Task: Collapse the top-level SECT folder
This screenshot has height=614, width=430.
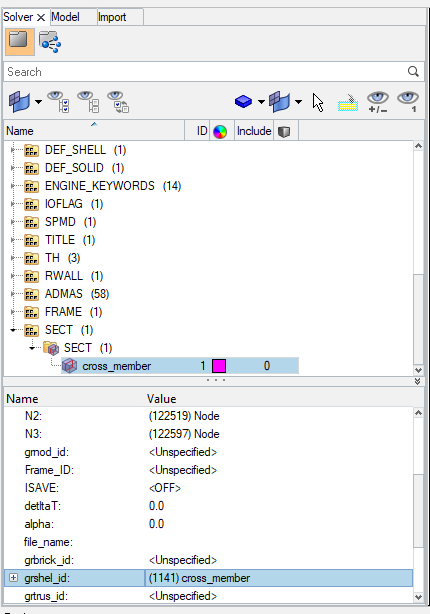Action: [x=13, y=330]
